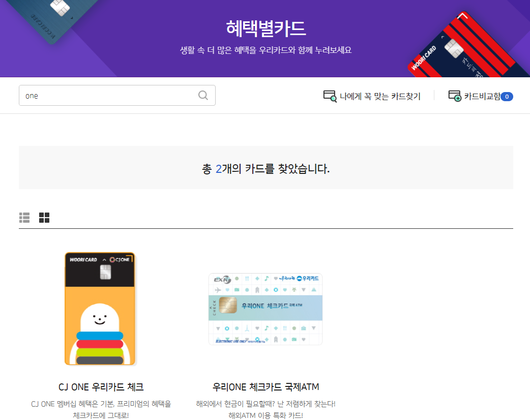The width and height of the screenshot is (530, 420).
Task: Click the search magnifier icon
Action: [202, 95]
